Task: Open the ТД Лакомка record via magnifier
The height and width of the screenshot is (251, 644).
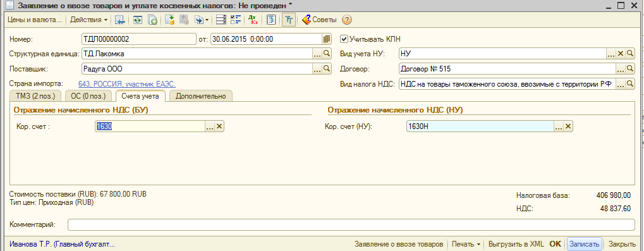Action: (327, 53)
